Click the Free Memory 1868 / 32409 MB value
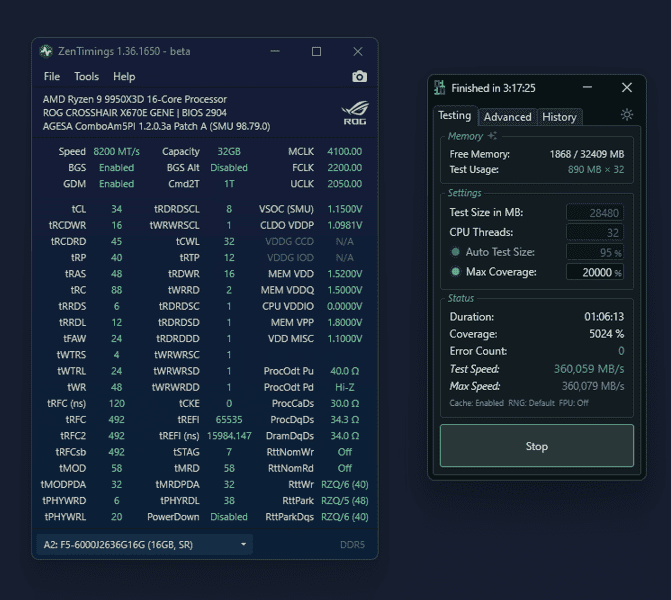The height and width of the screenshot is (600, 671). pyautogui.click(x=587, y=154)
